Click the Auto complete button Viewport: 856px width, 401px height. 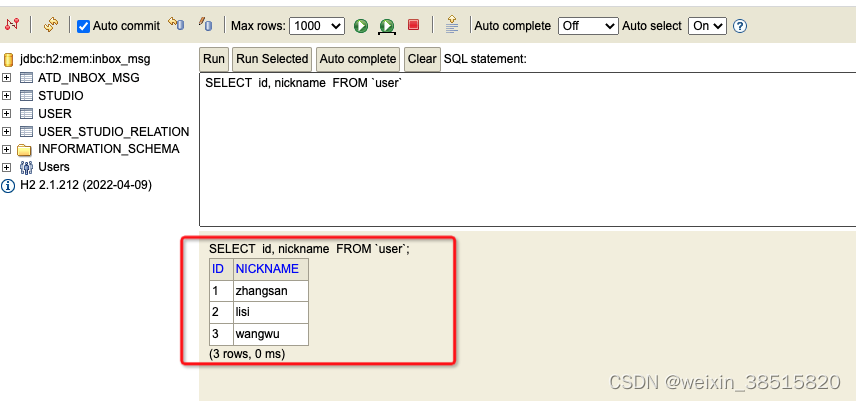coord(358,59)
